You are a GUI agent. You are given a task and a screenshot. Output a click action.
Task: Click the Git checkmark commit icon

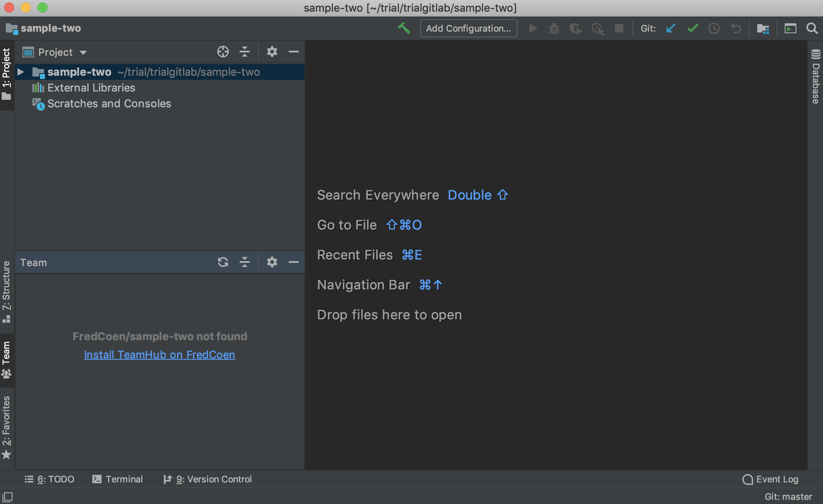(692, 27)
